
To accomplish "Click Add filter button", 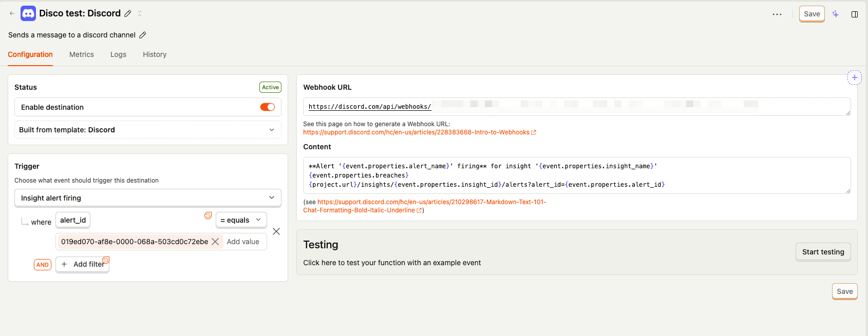I will tap(82, 264).
